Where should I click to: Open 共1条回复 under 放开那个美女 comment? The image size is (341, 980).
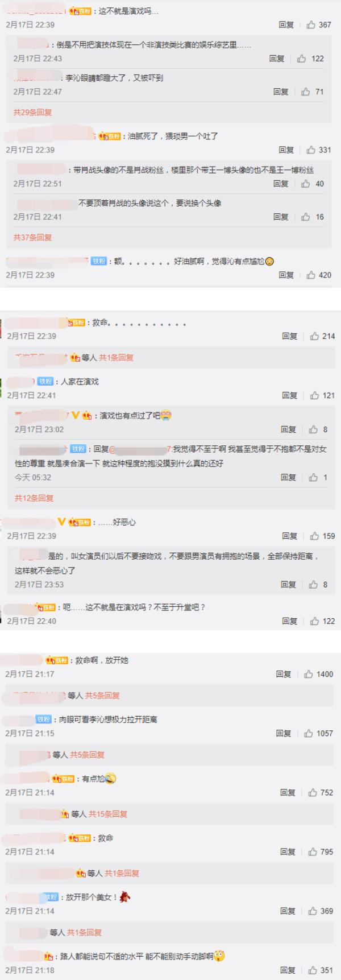click(x=84, y=932)
